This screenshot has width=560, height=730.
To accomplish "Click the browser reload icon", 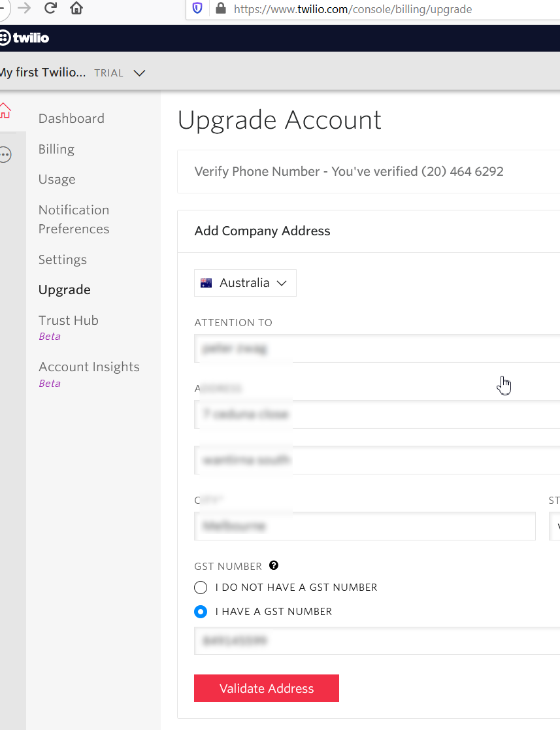I will click(50, 8).
